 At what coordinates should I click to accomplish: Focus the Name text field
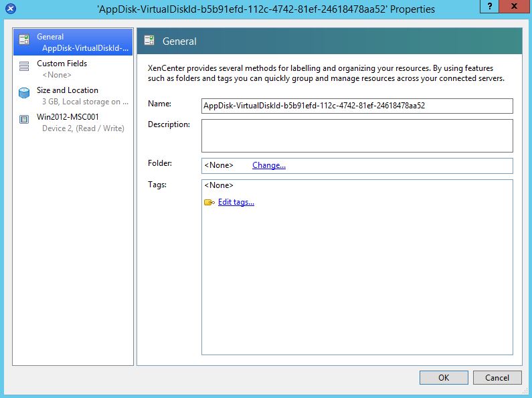(357, 106)
